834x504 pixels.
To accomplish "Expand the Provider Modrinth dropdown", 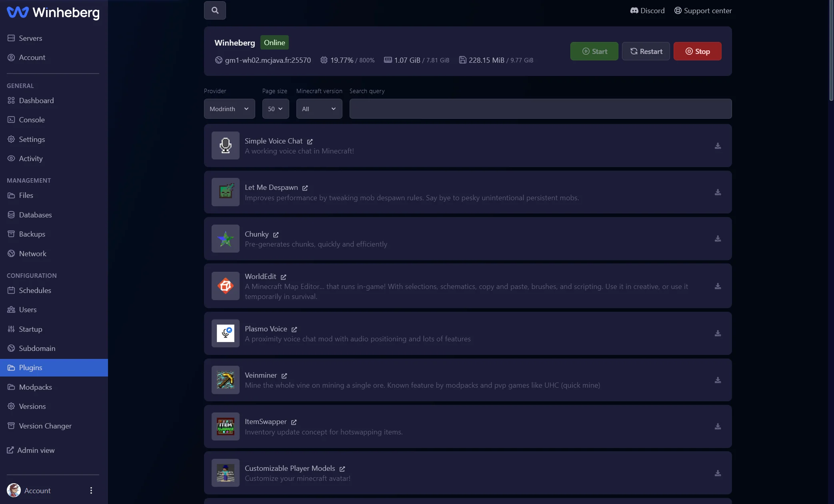I will point(229,109).
